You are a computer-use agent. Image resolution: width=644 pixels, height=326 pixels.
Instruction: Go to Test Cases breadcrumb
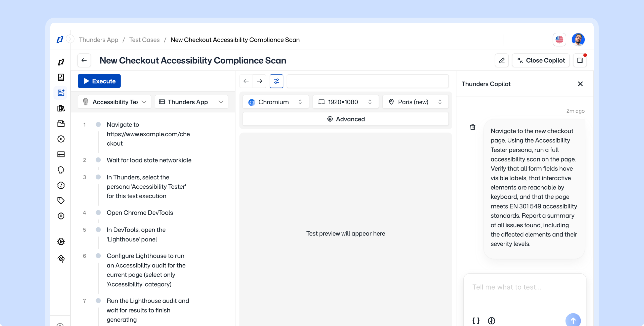click(x=144, y=40)
